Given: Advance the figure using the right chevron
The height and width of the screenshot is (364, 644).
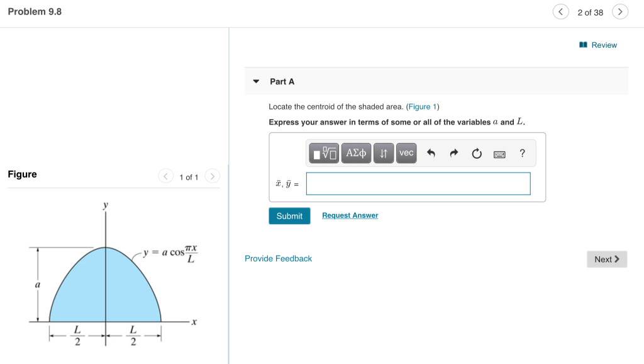Looking at the screenshot, I should [x=212, y=176].
